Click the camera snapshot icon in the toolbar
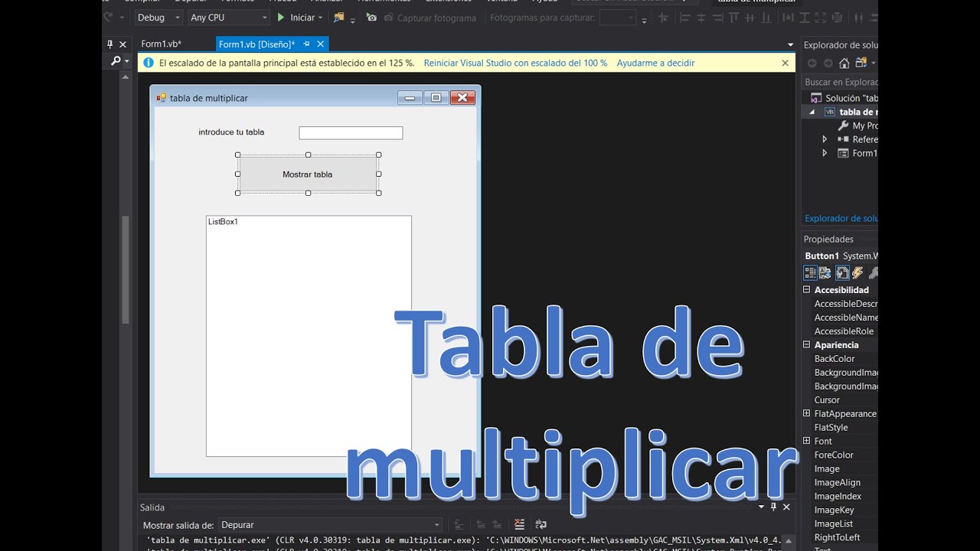The image size is (980, 551). coord(371,17)
